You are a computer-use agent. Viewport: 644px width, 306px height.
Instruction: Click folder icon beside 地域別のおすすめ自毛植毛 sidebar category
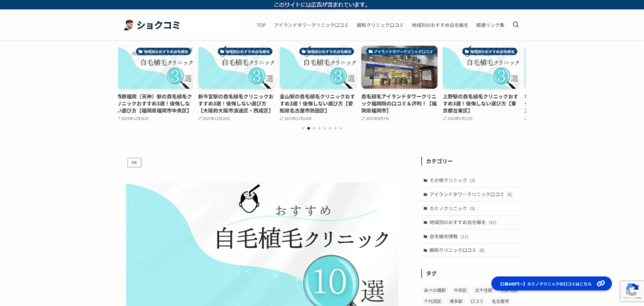[x=426, y=222]
